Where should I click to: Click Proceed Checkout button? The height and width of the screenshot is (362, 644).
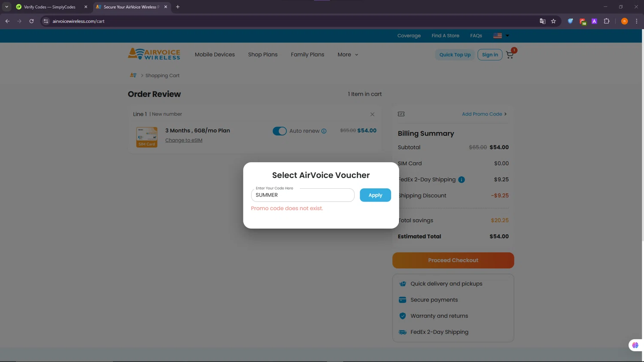coord(453,260)
